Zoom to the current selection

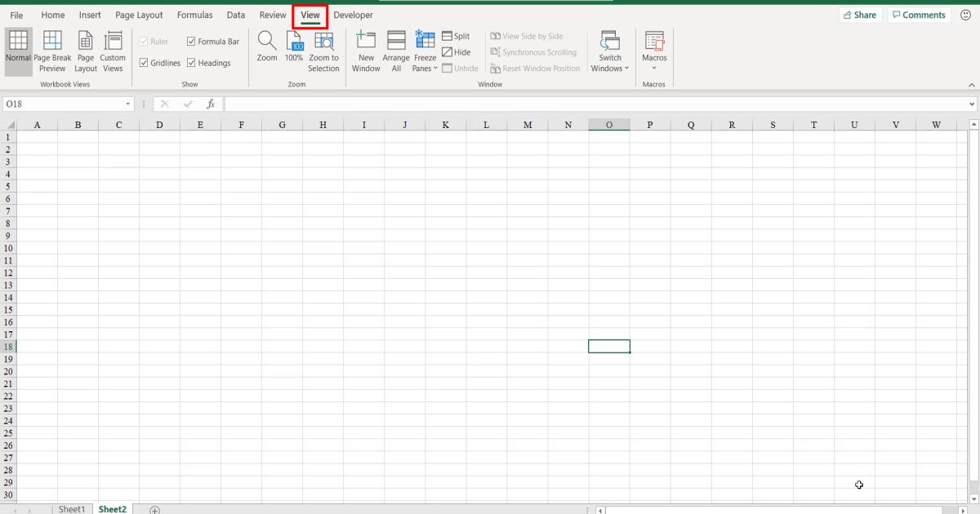coord(323,51)
